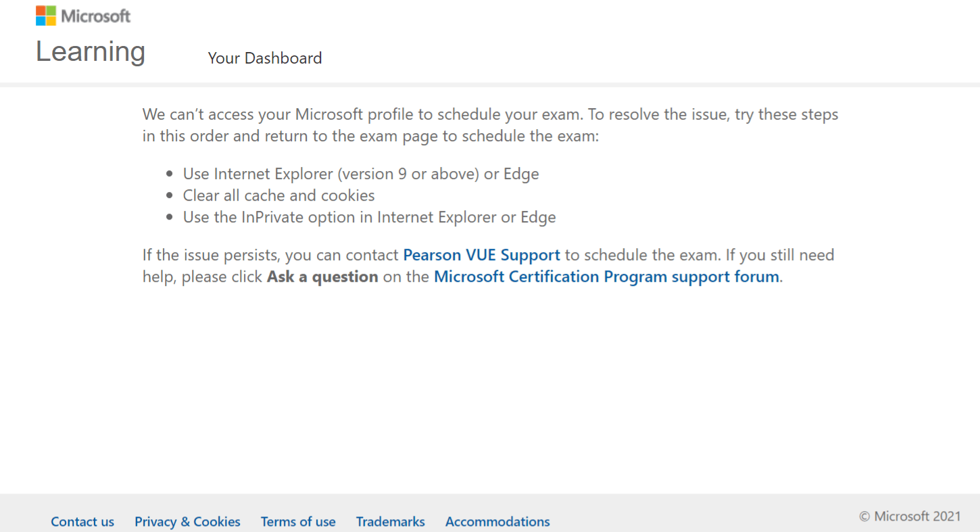Click the Microsoft wordmark text
The width and height of the screenshot is (980, 532).
tap(96, 16)
